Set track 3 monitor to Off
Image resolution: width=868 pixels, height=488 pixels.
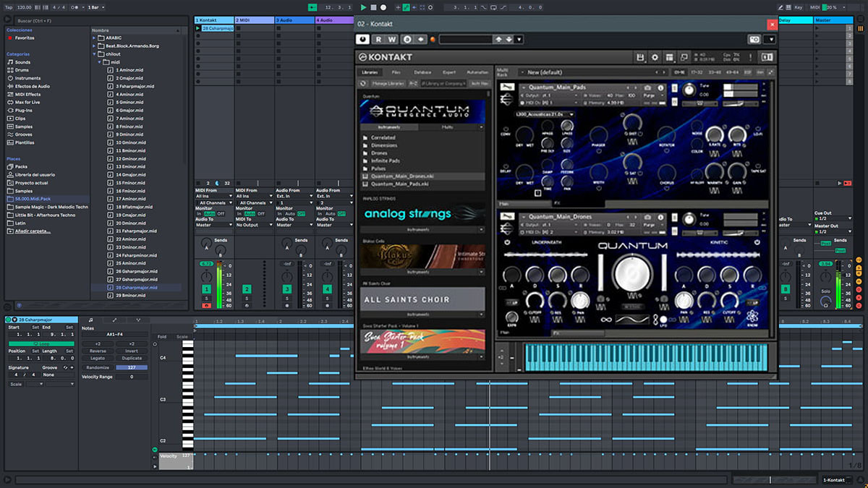click(301, 214)
